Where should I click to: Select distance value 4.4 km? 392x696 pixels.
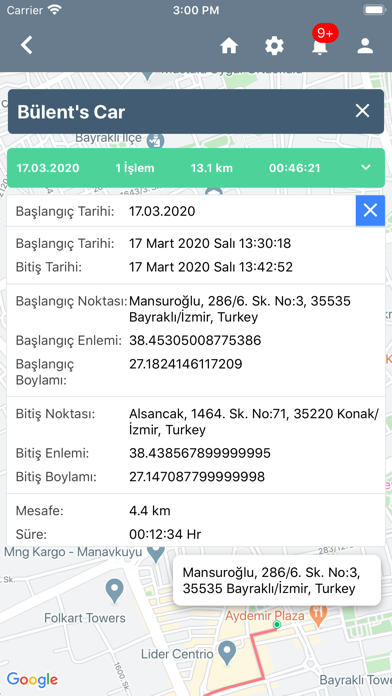point(150,511)
